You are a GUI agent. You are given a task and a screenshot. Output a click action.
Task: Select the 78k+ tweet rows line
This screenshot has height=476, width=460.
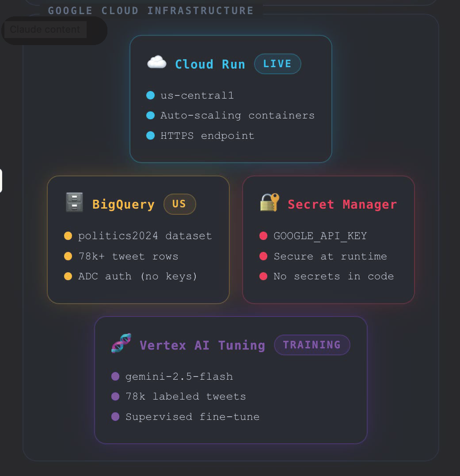pyautogui.click(x=128, y=256)
